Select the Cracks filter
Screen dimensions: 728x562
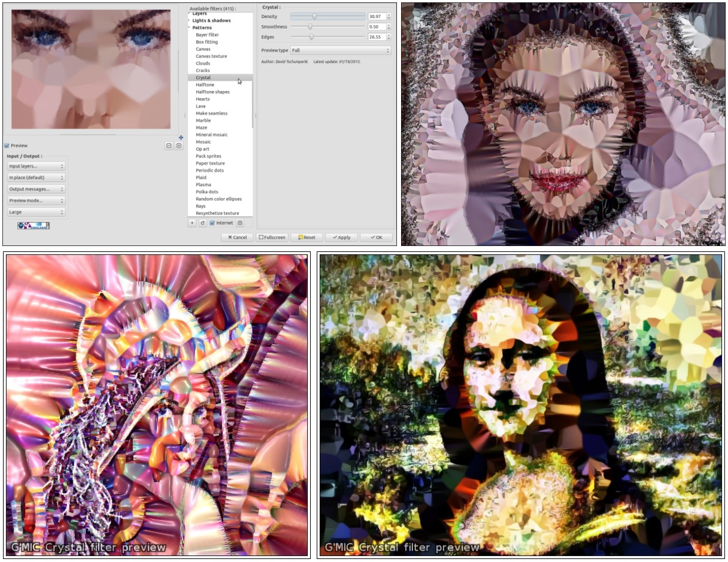[x=203, y=71]
